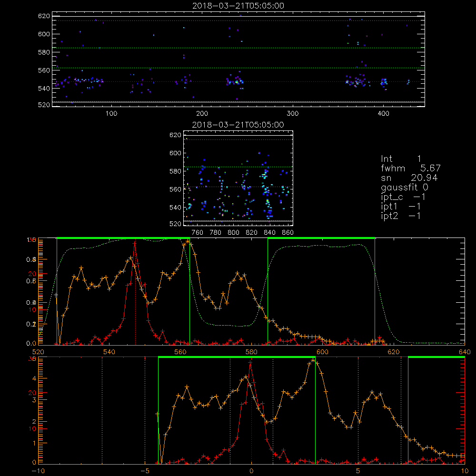Click x-axis label 820 on middle plot
Image resolution: width=476 pixels, height=476 pixels.
click(251, 233)
